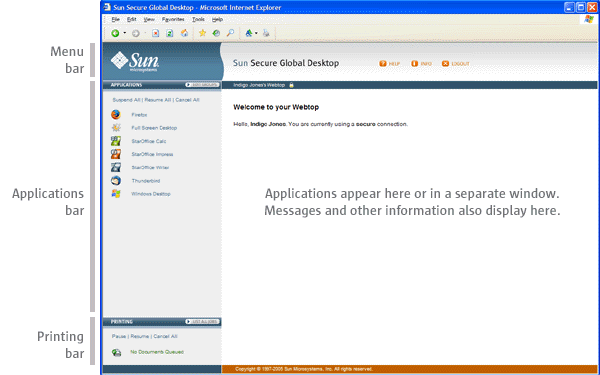Click the Firefox application icon
This screenshot has width=600, height=375.
point(116,114)
